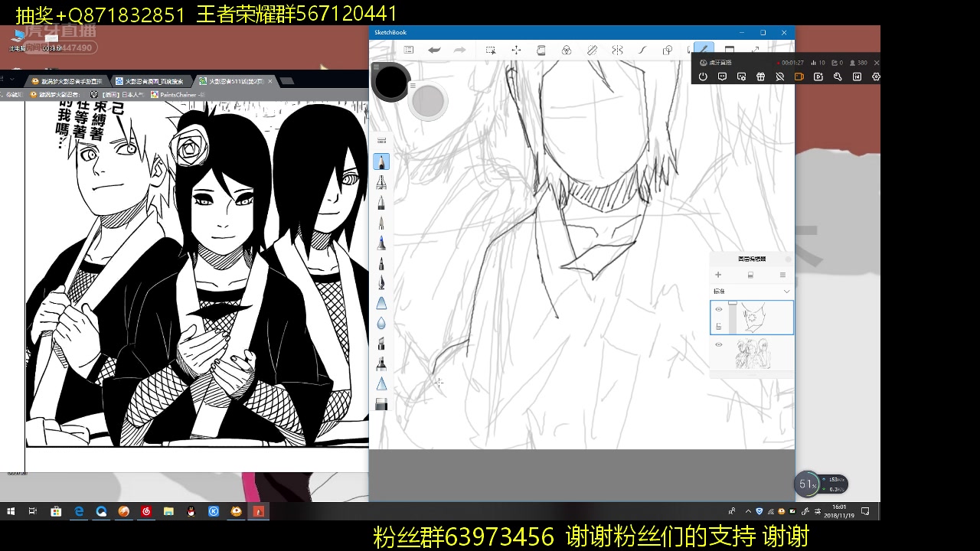Toggle the lock on top layer

(x=718, y=327)
